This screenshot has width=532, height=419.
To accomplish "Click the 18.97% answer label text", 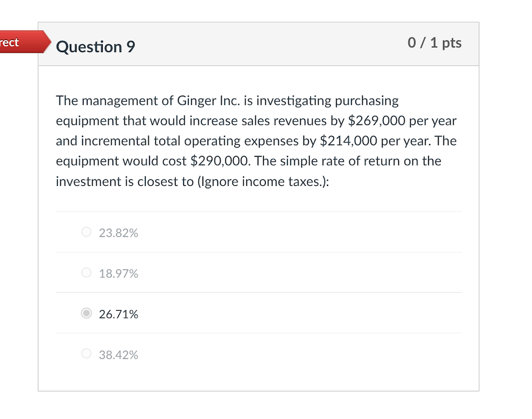I will [118, 273].
